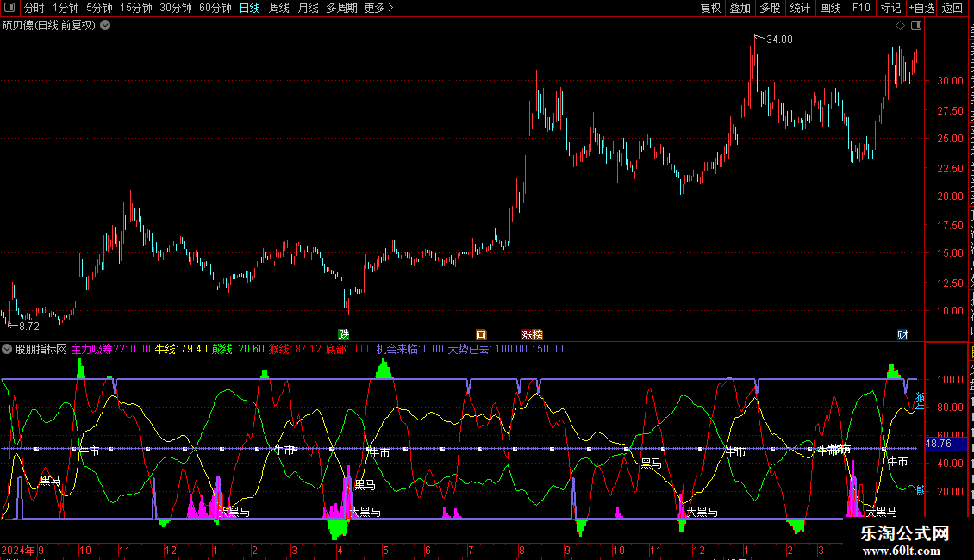Screen dimensions: 974x560
Task: Click 猴线: 87.12 indicator value
Action: tap(295, 349)
